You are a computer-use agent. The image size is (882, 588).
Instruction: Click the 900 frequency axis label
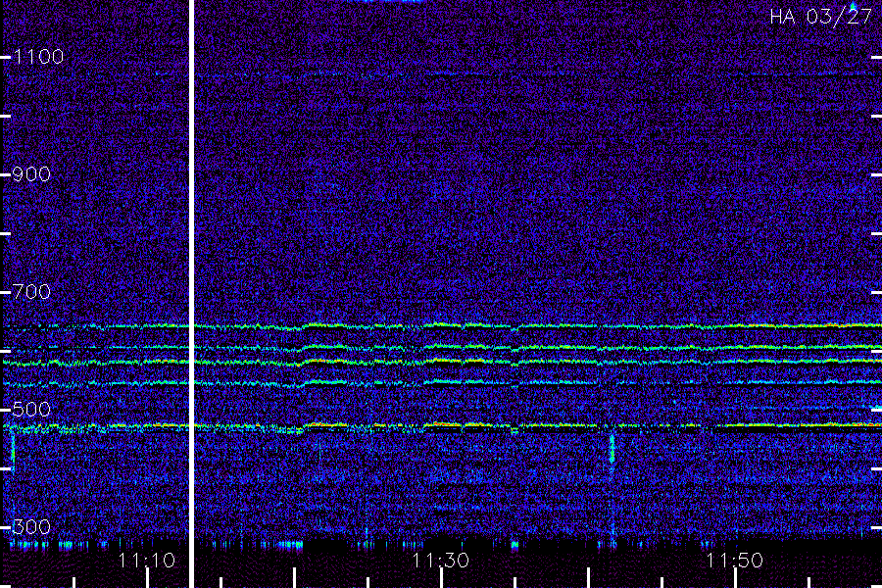(x=31, y=174)
